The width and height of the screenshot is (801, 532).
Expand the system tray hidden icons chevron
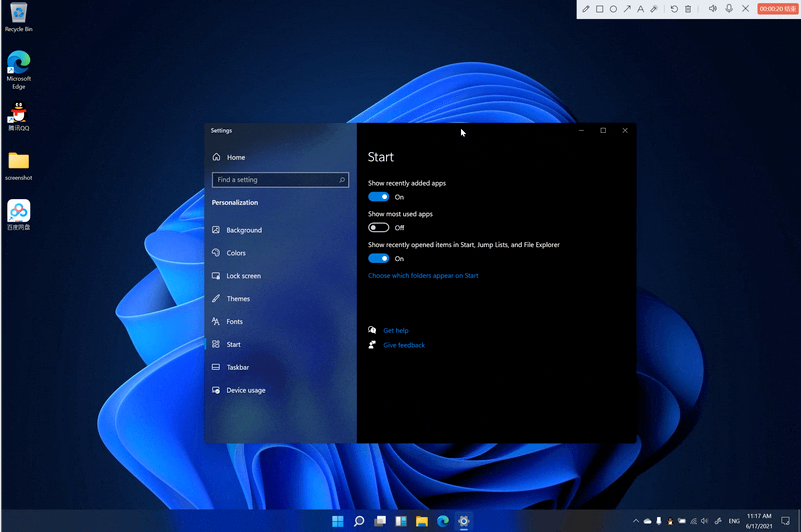coord(636,521)
